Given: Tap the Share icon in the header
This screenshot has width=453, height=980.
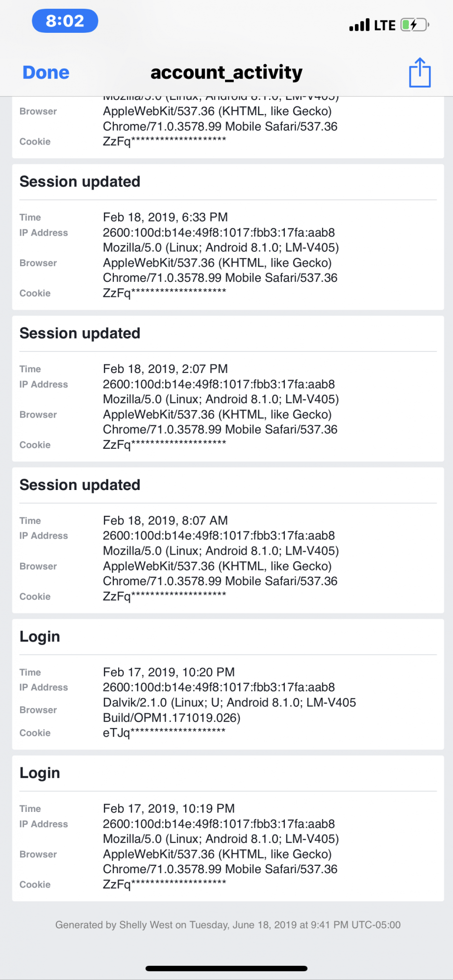Looking at the screenshot, I should [420, 73].
